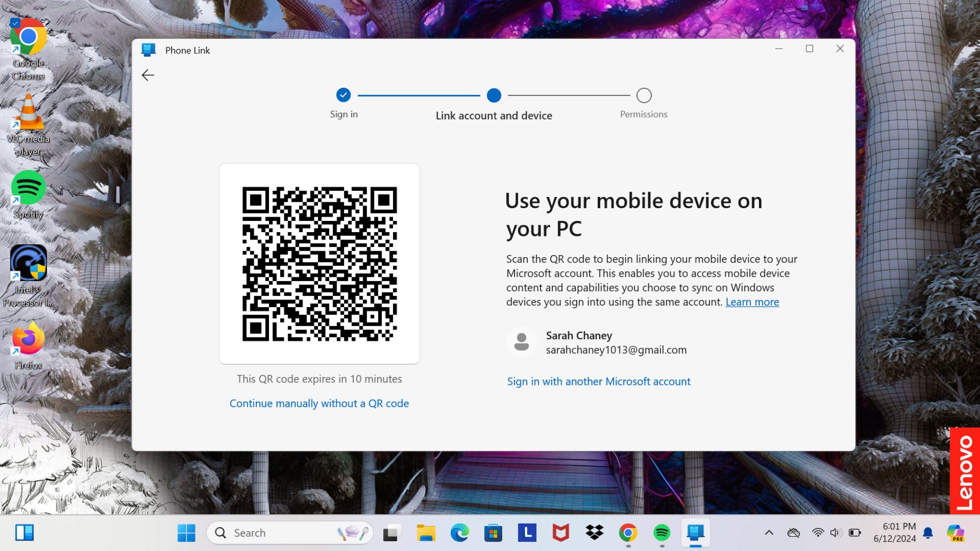This screenshot has width=980, height=551.
Task: Open Spotify desktop shortcut
Action: [x=28, y=195]
